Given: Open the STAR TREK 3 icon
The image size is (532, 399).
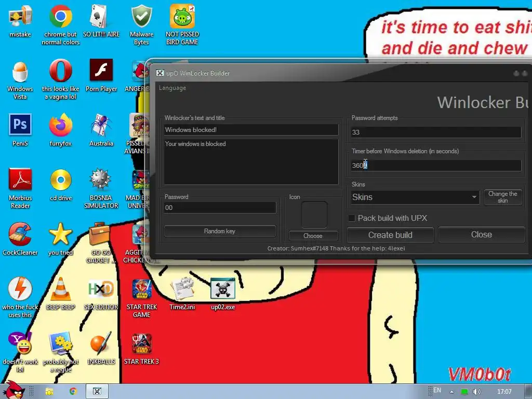Looking at the screenshot, I should tap(141, 343).
